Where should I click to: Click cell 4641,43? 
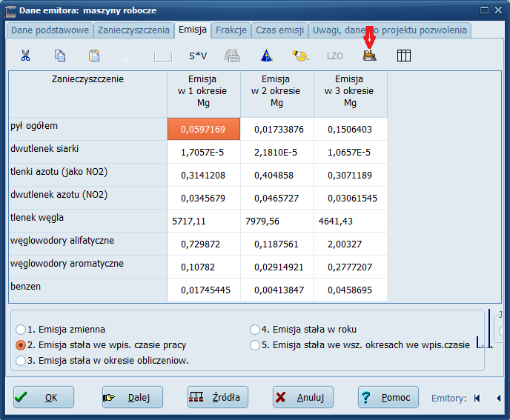(x=351, y=221)
